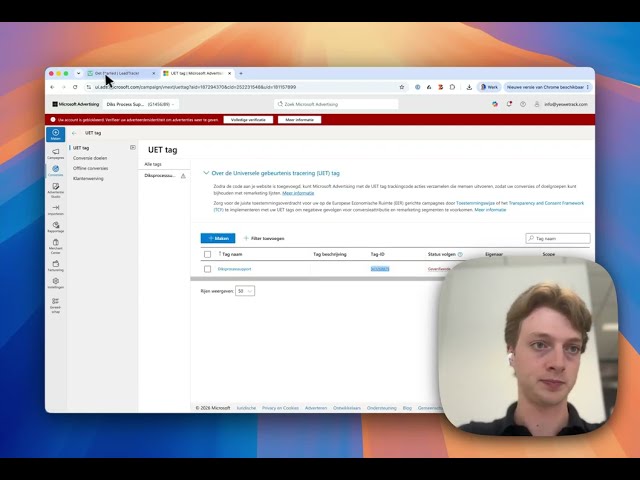Click the browser back arrow
The width and height of the screenshot is (640, 480).
[52, 87]
